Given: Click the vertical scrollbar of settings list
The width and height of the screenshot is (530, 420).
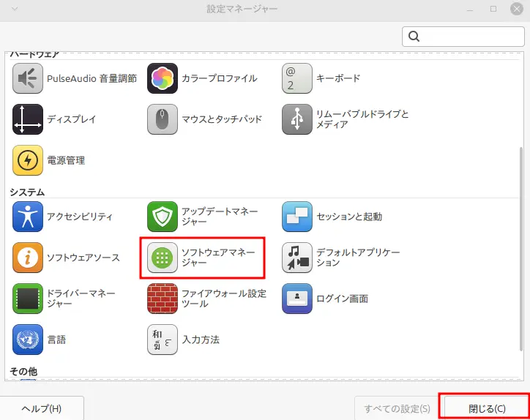Looking at the screenshot, I should [x=521, y=250].
